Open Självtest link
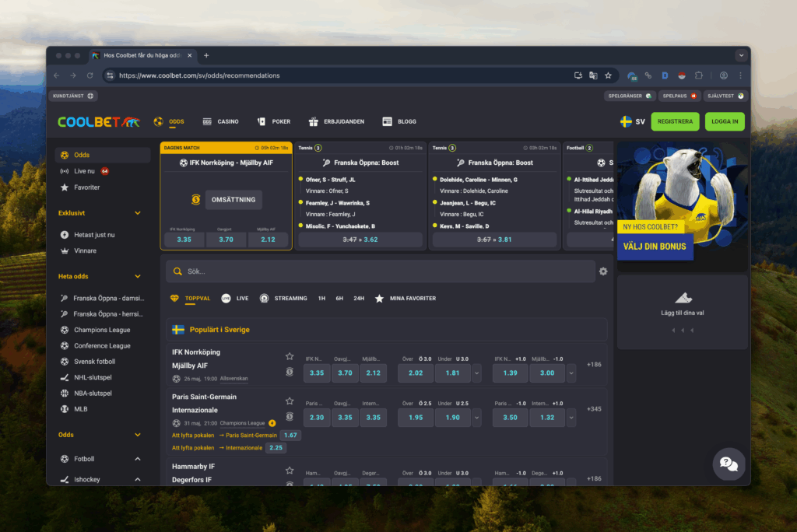Viewport: 797px width, 532px height. [x=725, y=96]
